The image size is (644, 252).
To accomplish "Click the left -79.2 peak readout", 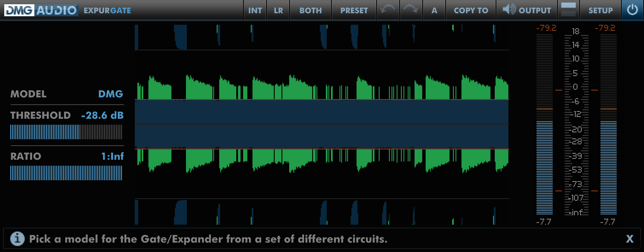I will (546, 28).
